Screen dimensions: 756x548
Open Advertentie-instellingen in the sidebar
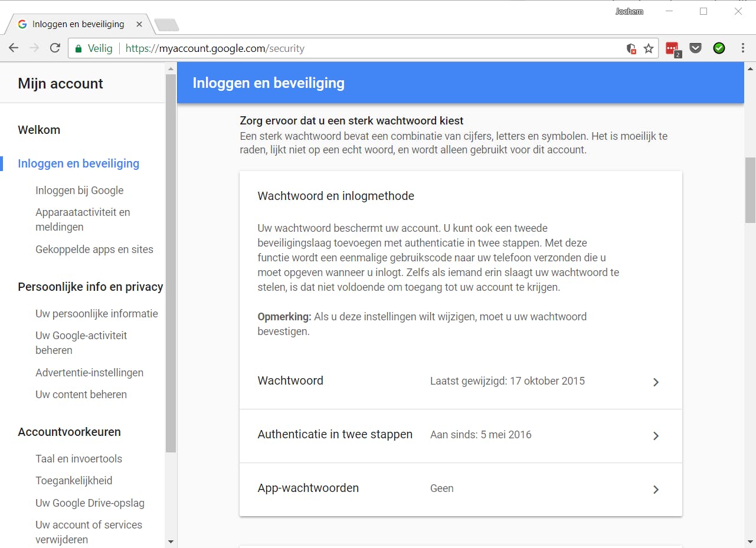89,373
